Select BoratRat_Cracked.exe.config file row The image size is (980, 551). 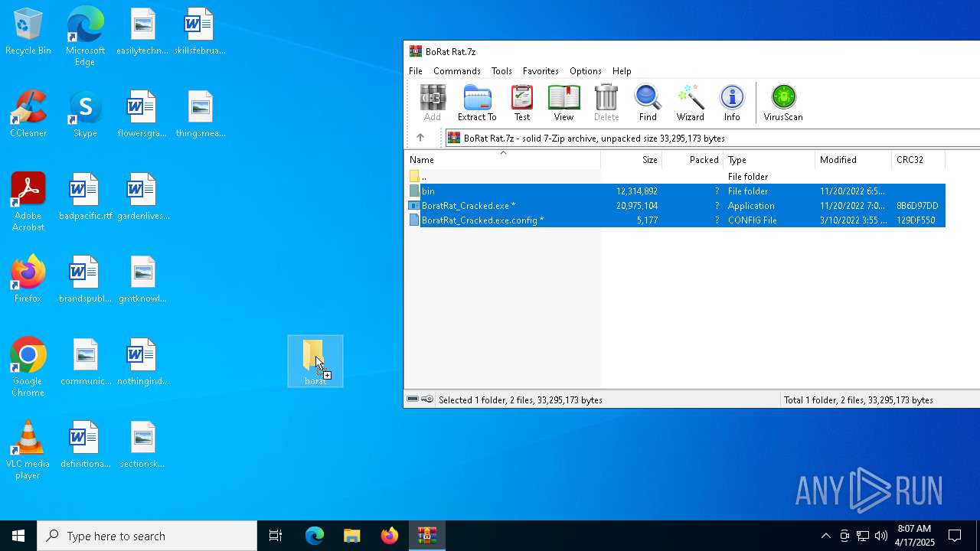(675, 220)
